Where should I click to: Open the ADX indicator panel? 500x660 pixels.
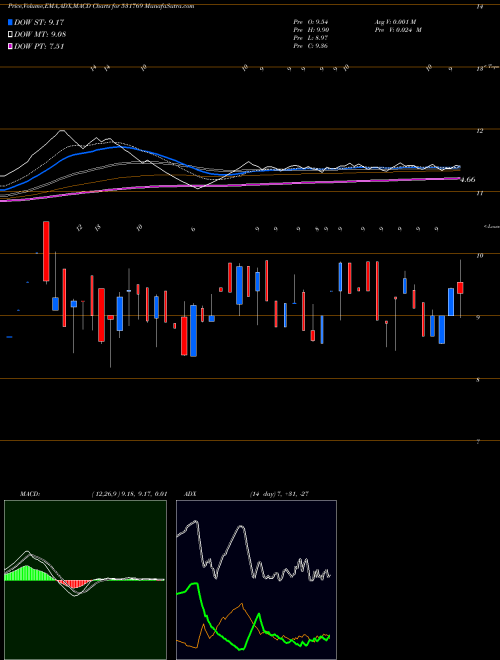256,580
